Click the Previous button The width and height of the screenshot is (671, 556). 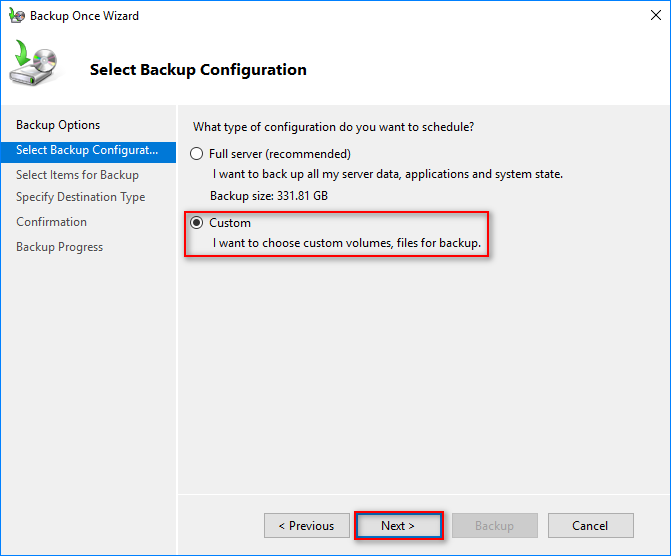click(x=307, y=526)
